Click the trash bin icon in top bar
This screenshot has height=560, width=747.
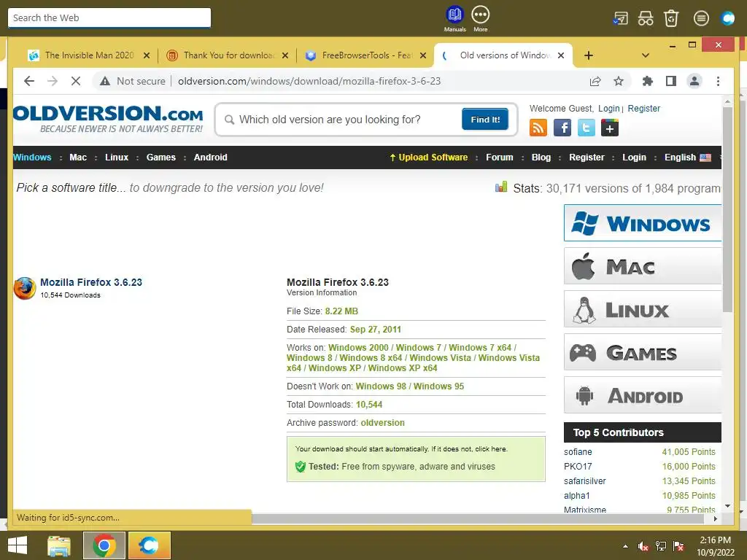[671, 18]
